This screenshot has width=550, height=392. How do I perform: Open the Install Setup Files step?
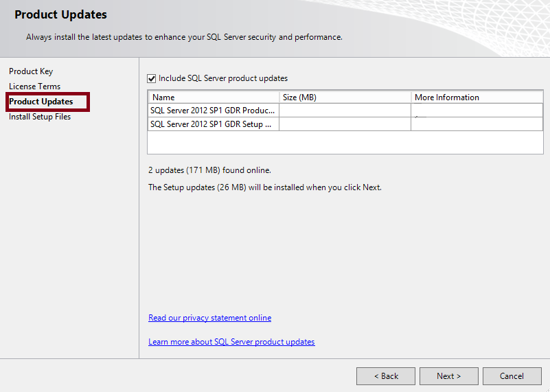coord(40,117)
